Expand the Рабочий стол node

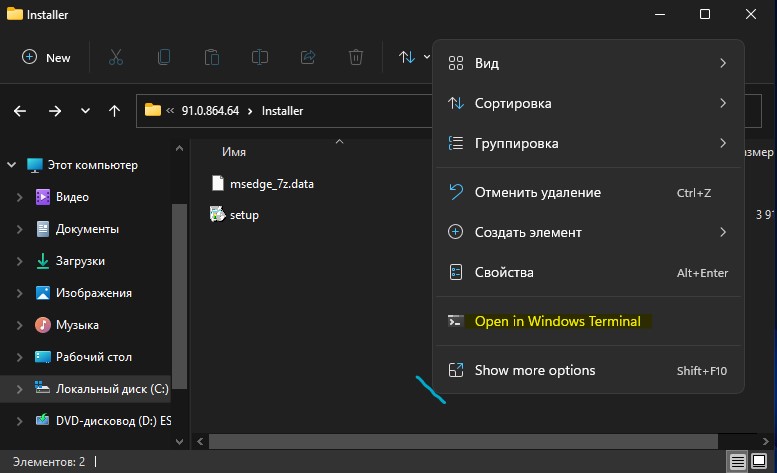(x=19, y=357)
